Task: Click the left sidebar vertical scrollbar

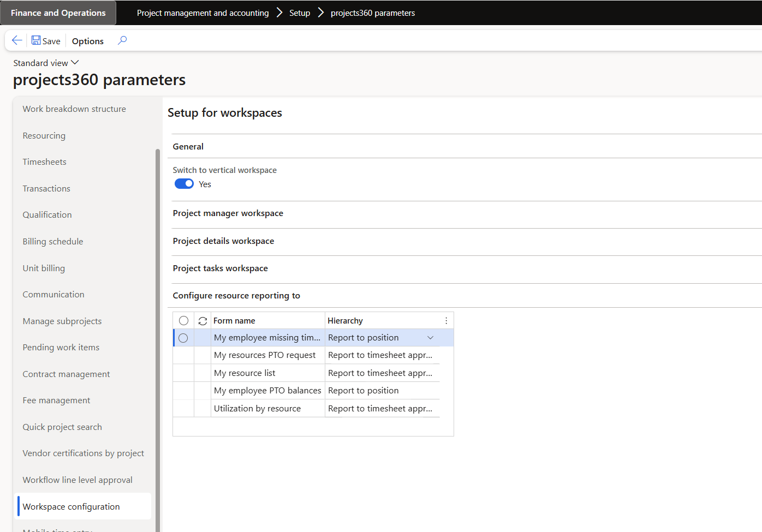Action: coord(158,327)
